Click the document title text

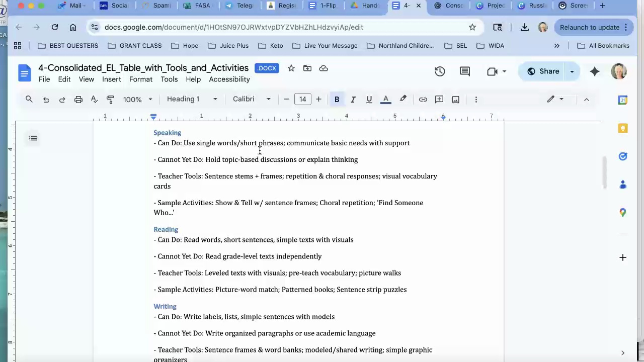(x=143, y=68)
